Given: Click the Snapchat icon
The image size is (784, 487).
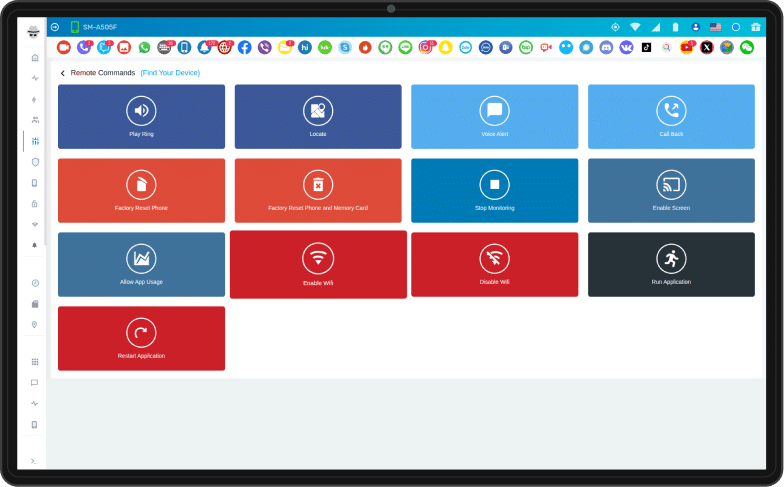Looking at the screenshot, I should click(x=445, y=48).
